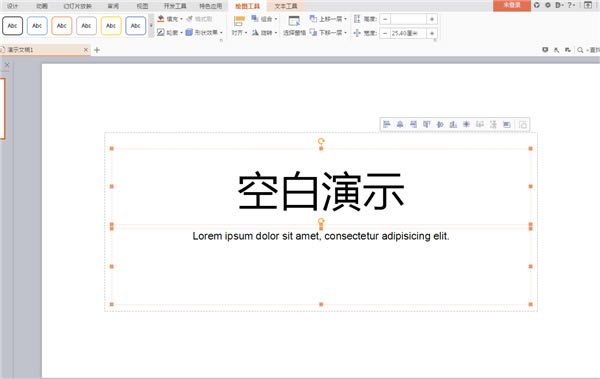
Task: Click Align Center horizontally in floating toolbar
Action: (400, 124)
